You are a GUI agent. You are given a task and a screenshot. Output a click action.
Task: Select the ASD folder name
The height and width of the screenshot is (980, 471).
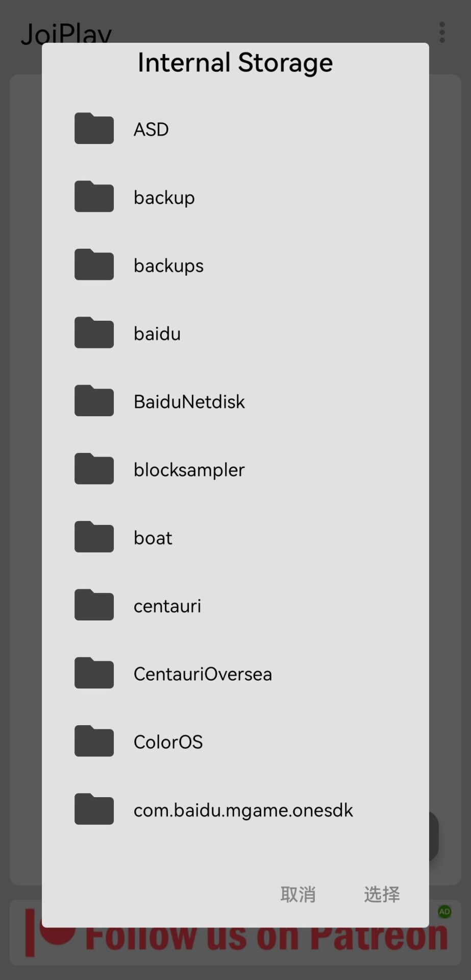151,130
